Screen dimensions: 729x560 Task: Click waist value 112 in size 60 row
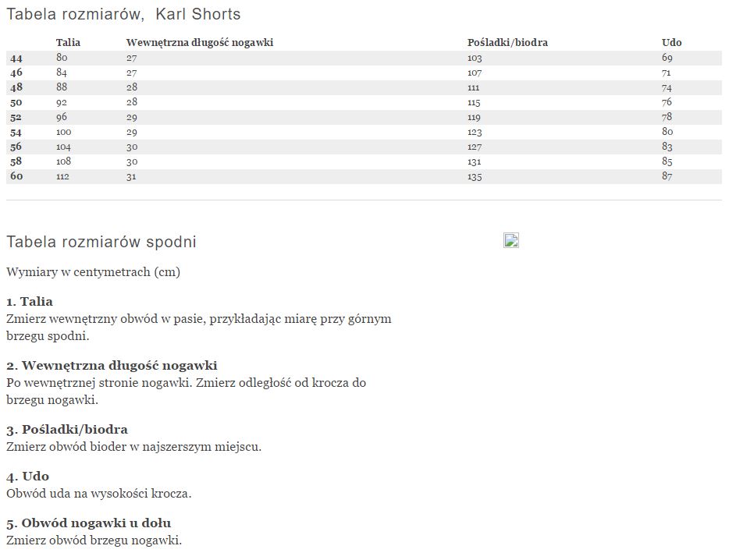point(62,176)
